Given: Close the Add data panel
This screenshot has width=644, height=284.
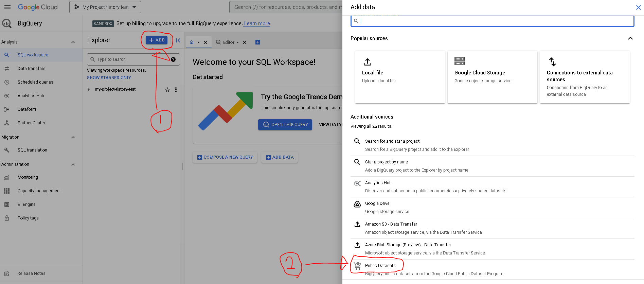Looking at the screenshot, I should pos(638,7).
